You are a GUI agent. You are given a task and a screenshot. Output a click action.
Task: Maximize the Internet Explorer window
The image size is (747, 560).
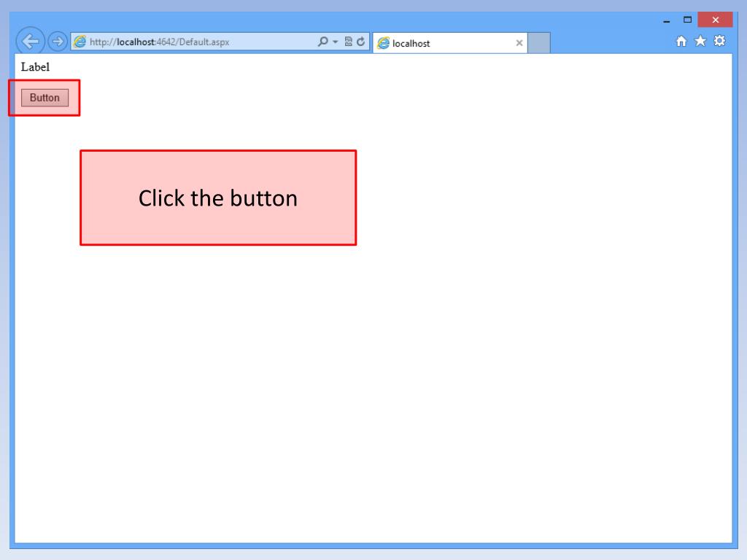click(687, 20)
